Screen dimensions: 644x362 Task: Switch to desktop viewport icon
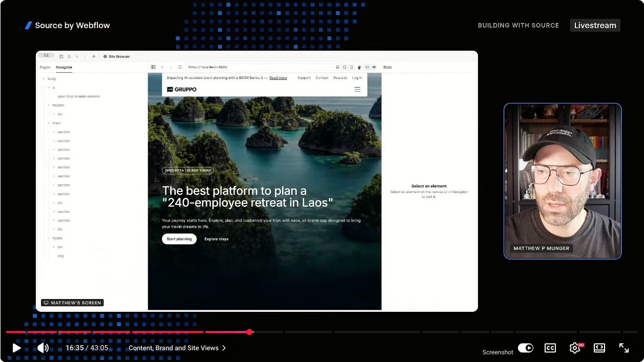tap(338, 67)
